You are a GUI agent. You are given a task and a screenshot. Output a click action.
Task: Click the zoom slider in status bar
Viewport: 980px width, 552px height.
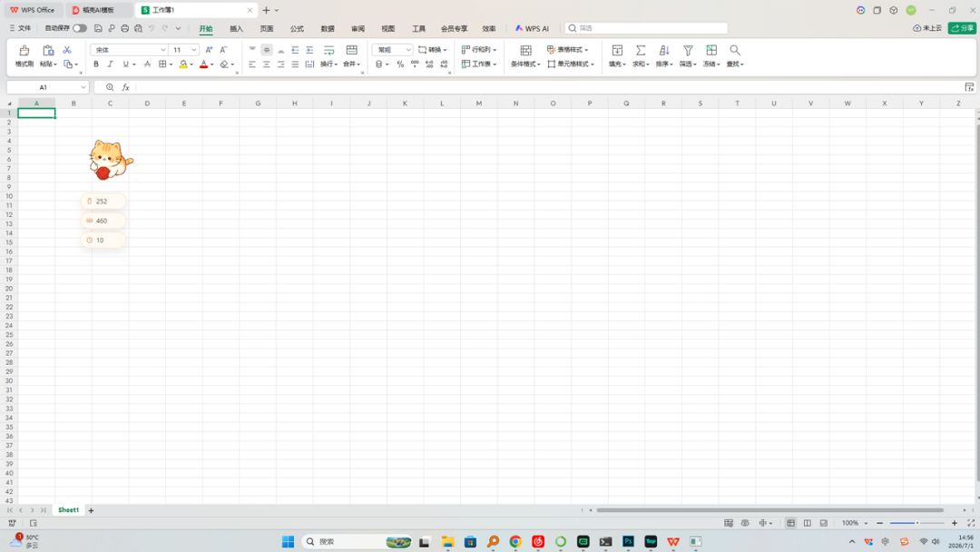[916, 523]
